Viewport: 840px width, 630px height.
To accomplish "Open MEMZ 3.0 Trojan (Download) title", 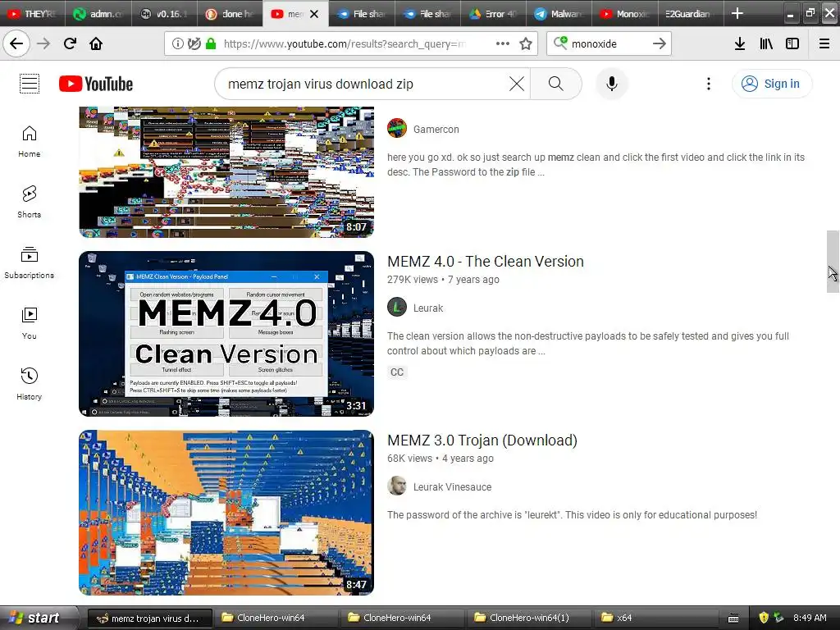I will point(482,441).
